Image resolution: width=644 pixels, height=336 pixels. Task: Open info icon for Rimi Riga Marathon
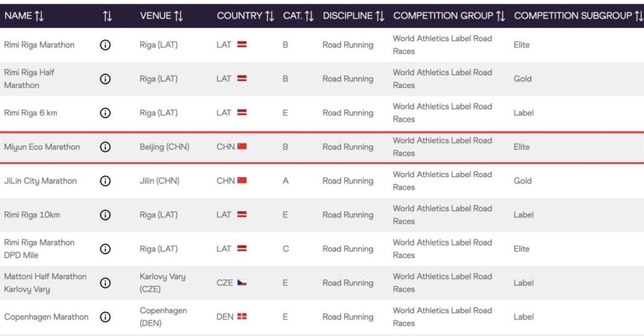point(106,45)
